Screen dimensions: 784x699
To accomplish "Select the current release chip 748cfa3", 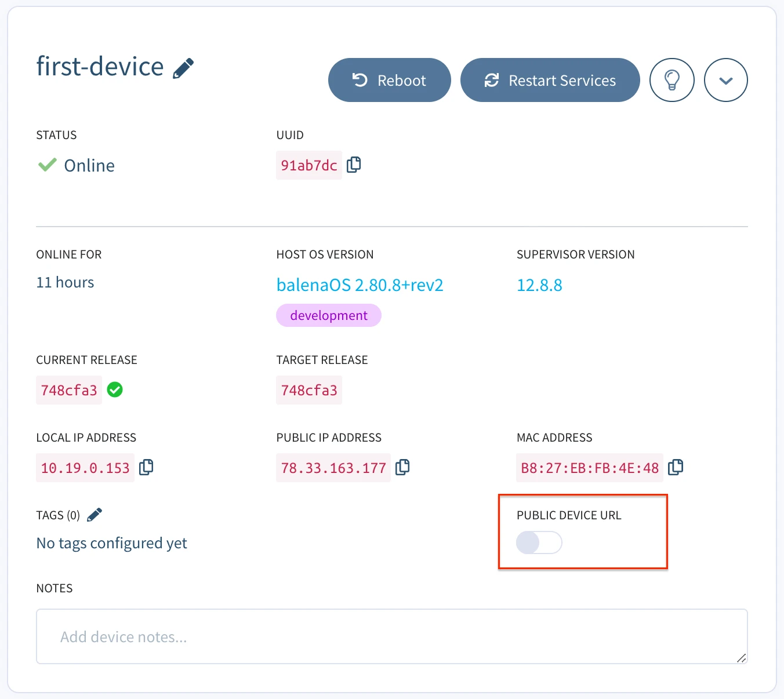I will (x=68, y=389).
